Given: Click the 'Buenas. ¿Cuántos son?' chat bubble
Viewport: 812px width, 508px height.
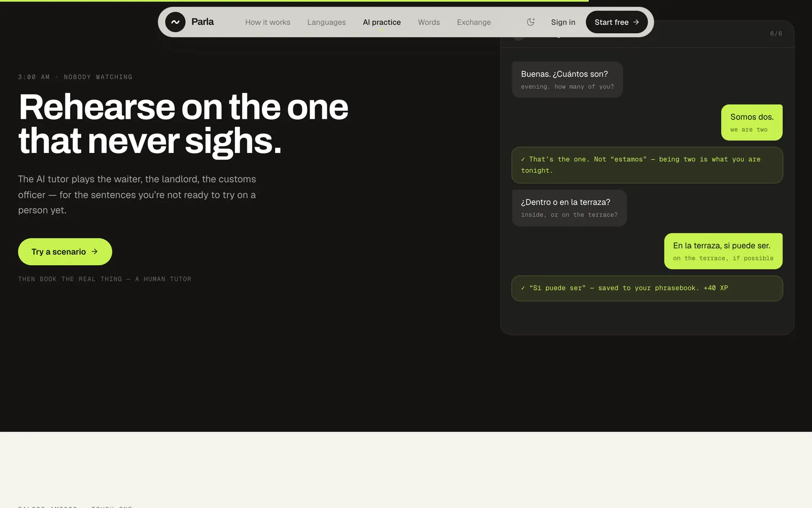Looking at the screenshot, I should [567, 80].
